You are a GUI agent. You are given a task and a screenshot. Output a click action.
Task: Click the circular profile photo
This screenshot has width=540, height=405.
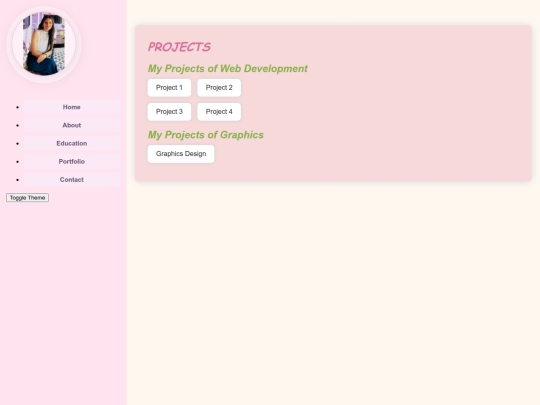click(44, 44)
